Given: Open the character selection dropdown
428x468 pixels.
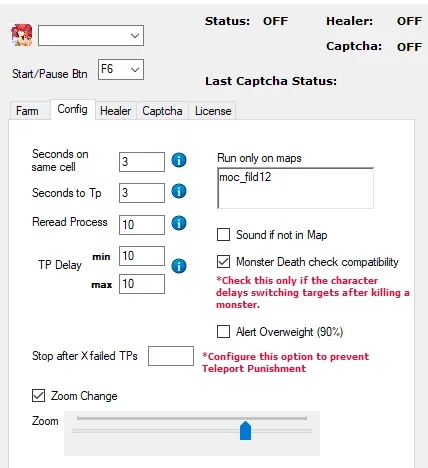Looking at the screenshot, I should pos(91,35).
